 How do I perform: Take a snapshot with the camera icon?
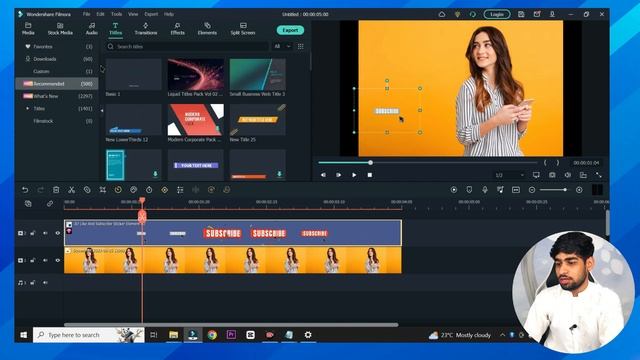(552, 175)
